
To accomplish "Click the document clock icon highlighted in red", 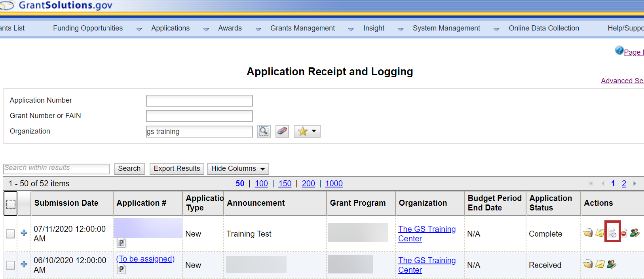I will click(612, 233).
